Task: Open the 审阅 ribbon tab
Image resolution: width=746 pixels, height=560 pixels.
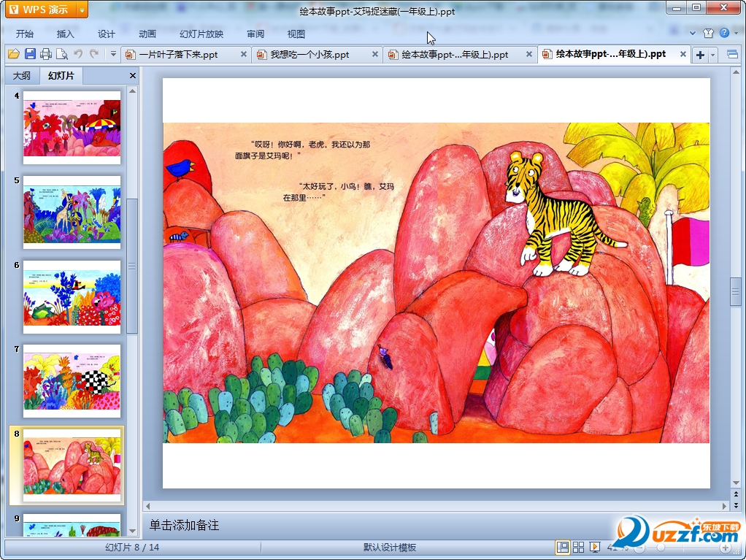Action: [x=255, y=34]
